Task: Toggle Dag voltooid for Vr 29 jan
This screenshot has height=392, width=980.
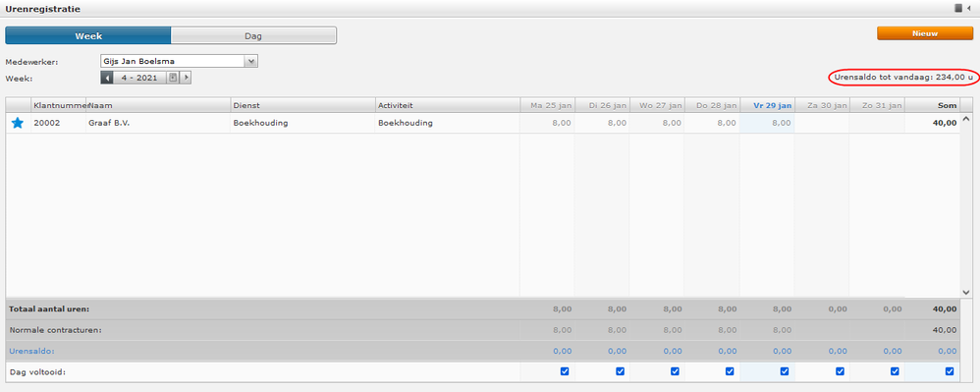Action: (x=785, y=371)
